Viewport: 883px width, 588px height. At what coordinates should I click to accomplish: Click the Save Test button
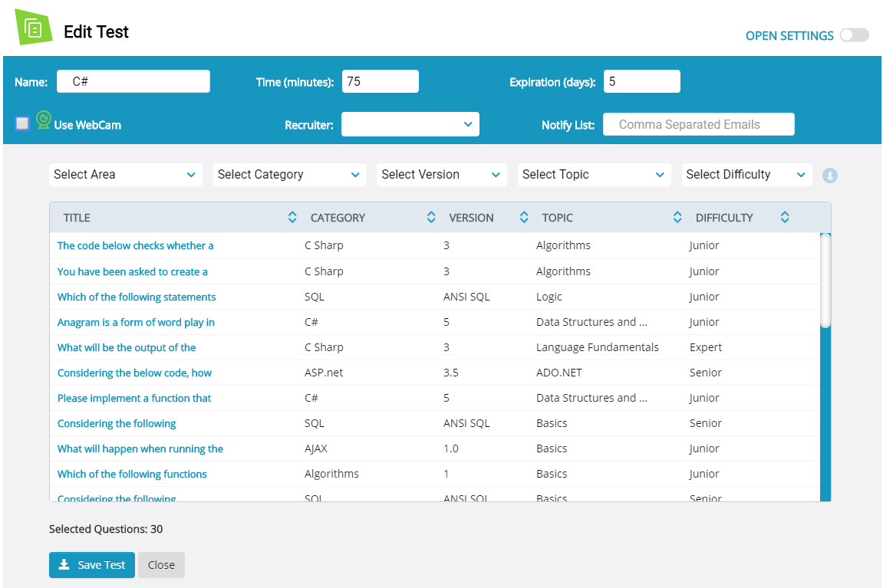92,565
